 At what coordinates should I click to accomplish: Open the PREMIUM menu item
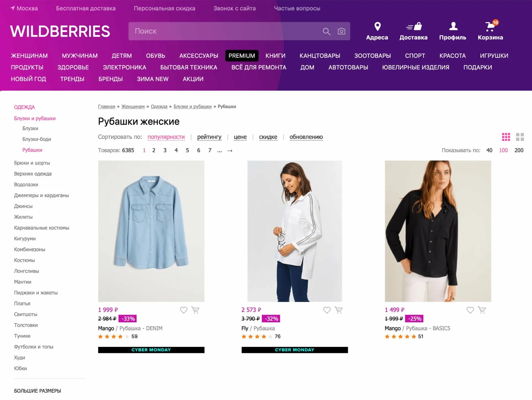click(242, 56)
